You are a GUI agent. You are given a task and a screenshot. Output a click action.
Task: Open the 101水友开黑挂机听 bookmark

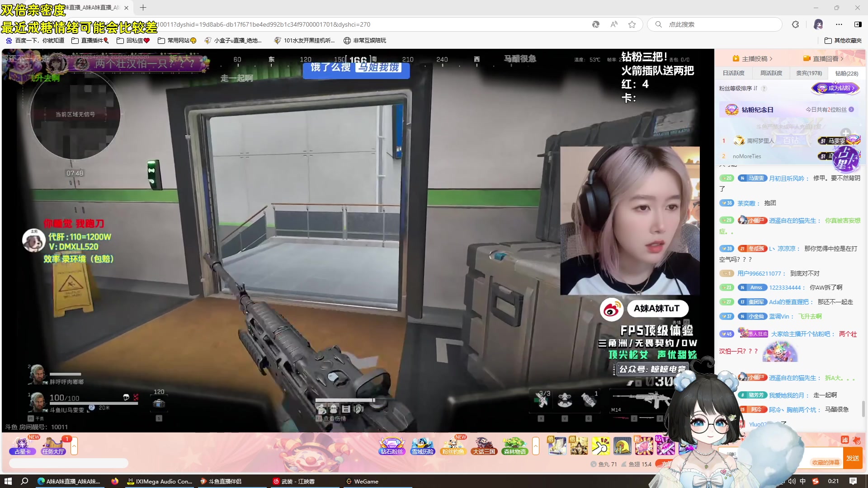tap(304, 41)
